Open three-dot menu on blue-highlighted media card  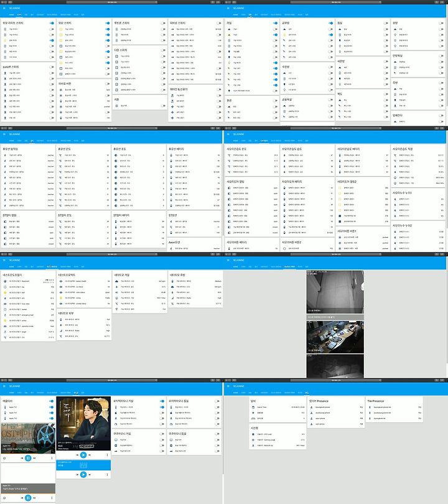coord(107,474)
